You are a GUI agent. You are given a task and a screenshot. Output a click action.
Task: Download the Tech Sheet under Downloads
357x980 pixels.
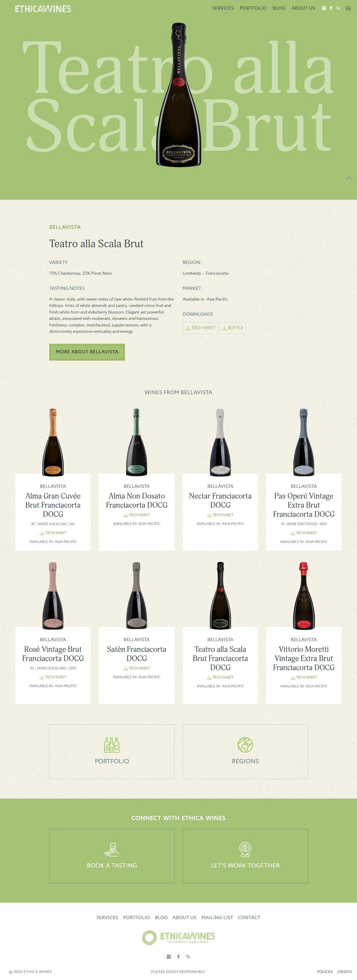[200, 328]
